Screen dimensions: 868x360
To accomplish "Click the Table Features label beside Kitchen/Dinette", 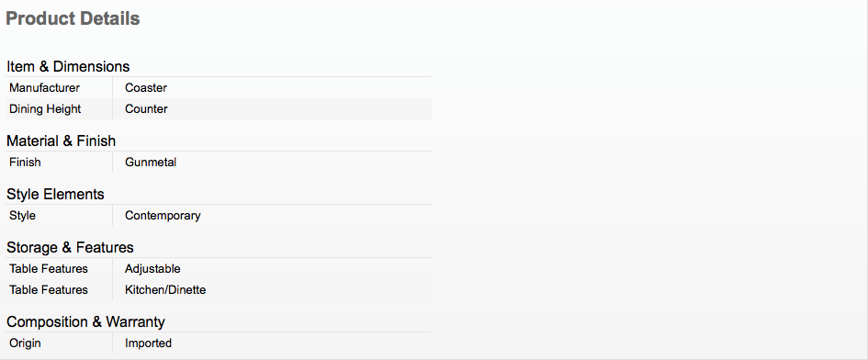I will click(x=48, y=289).
